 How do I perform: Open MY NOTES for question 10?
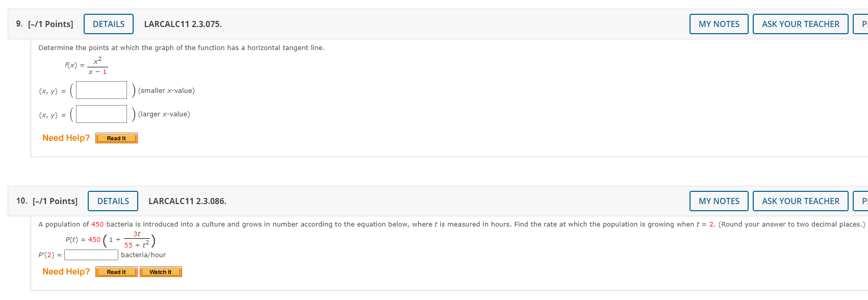(x=719, y=201)
